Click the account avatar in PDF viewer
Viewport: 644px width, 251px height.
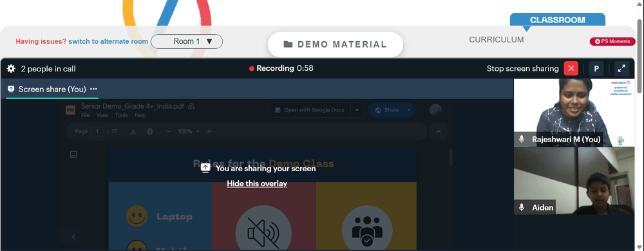point(435,110)
